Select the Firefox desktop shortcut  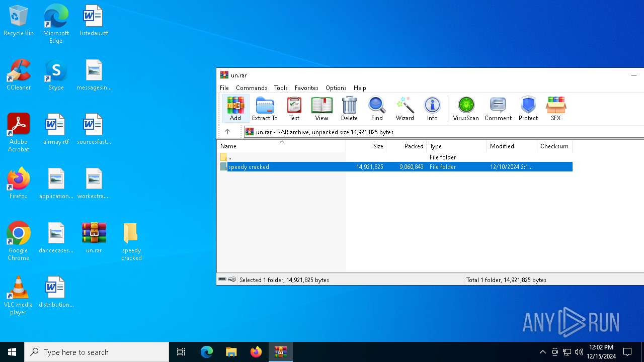(19, 184)
